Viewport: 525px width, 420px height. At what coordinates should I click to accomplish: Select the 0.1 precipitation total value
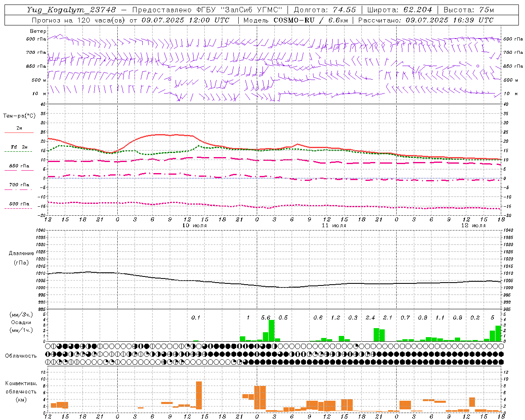pos(196,318)
